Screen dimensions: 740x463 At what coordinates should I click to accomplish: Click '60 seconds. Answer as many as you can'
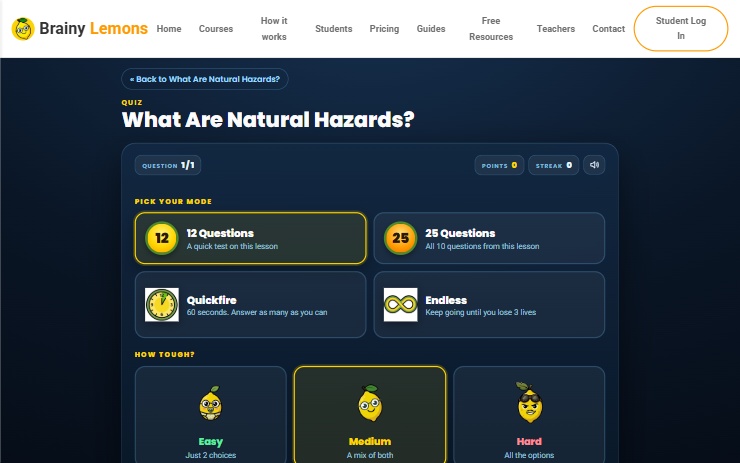pyautogui.click(x=257, y=312)
